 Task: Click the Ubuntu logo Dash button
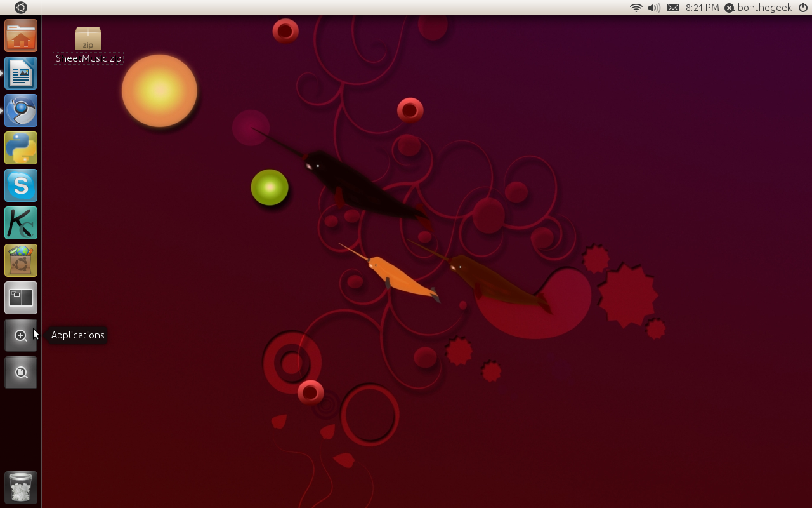click(x=21, y=8)
